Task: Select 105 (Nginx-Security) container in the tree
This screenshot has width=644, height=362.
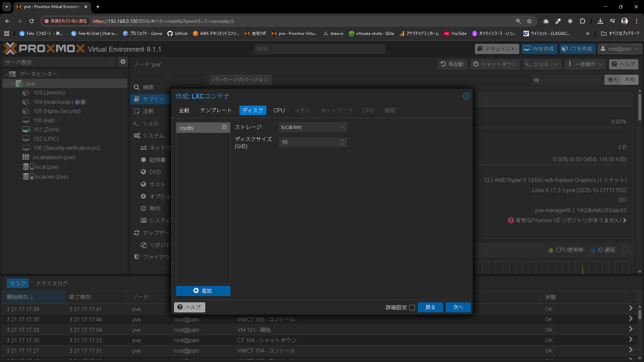Action: [57, 111]
